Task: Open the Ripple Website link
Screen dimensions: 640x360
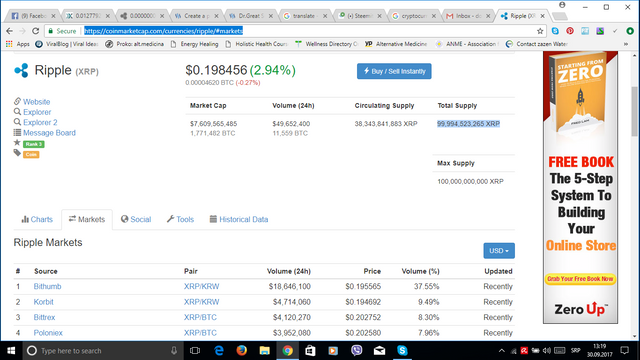Action: (36, 102)
